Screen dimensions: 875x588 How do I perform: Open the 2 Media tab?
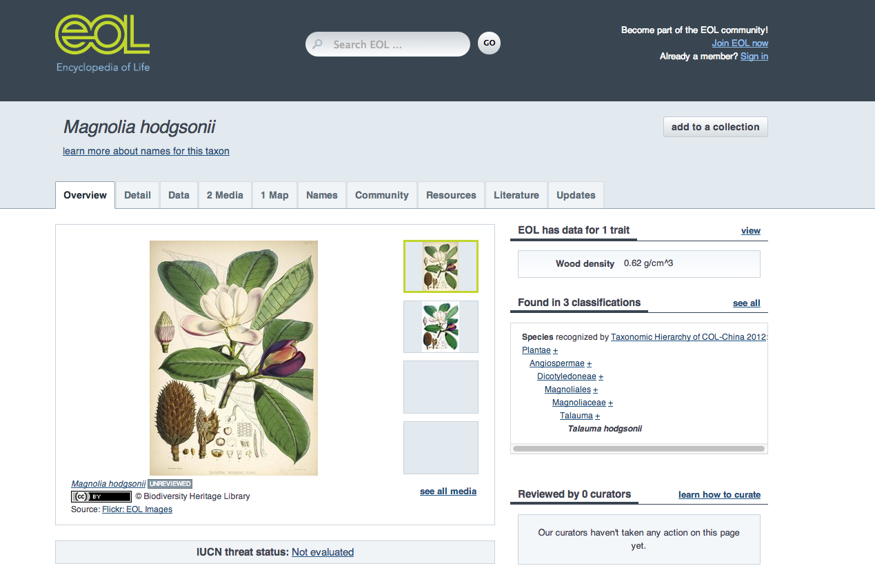(x=225, y=195)
